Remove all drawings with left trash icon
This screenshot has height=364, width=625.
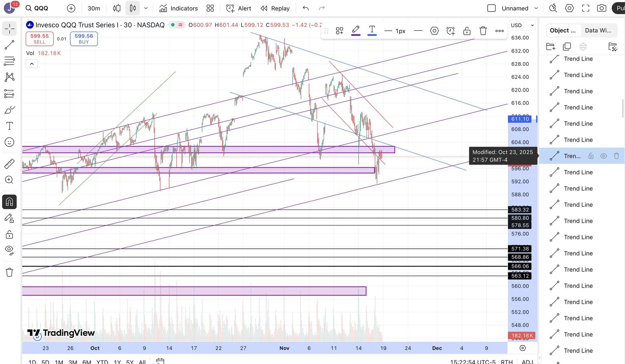9,272
